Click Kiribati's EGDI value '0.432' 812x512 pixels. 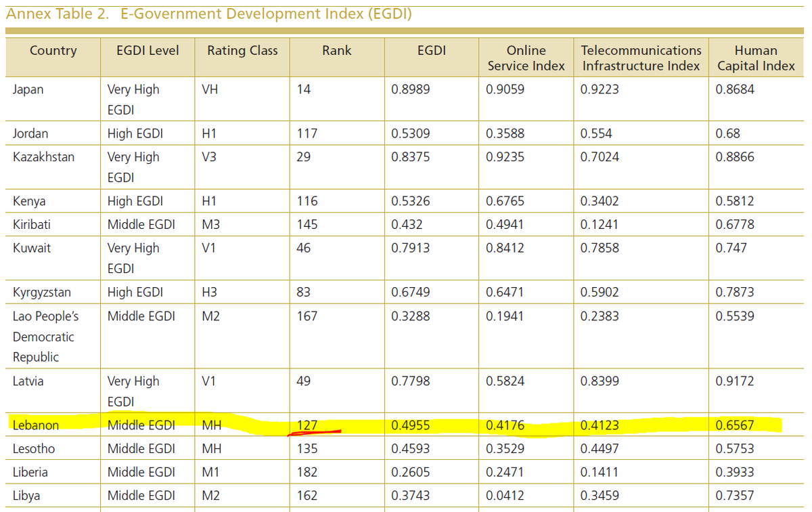coord(407,224)
